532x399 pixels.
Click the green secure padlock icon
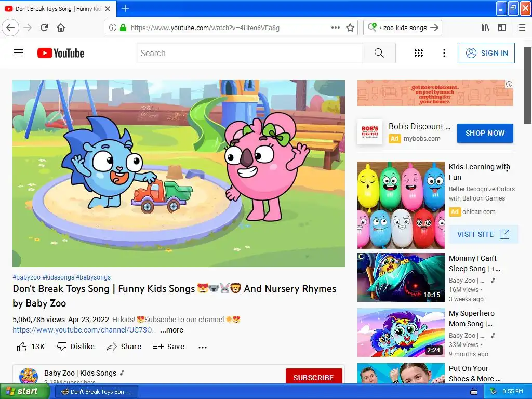123,28
